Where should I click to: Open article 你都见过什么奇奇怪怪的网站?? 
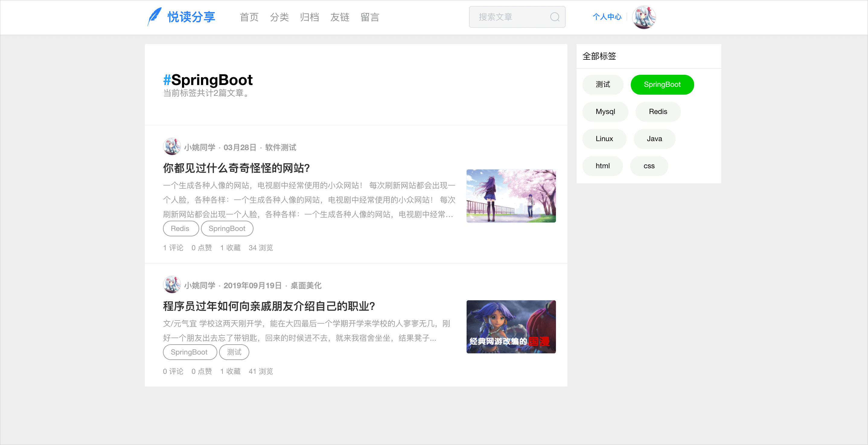[236, 168]
